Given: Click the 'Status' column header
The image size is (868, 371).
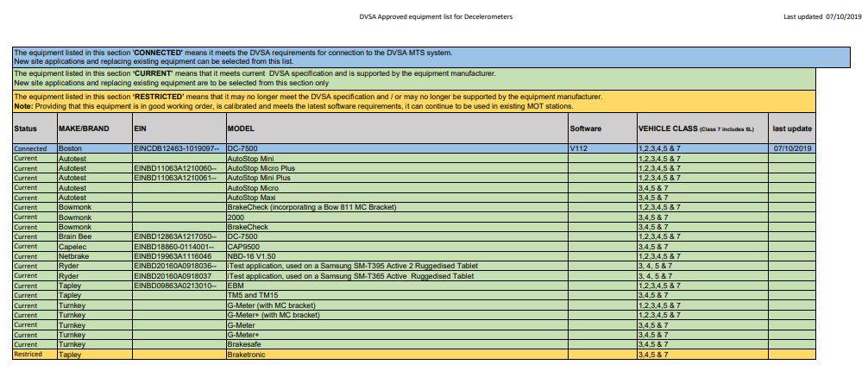Looking at the screenshot, I should [35, 129].
